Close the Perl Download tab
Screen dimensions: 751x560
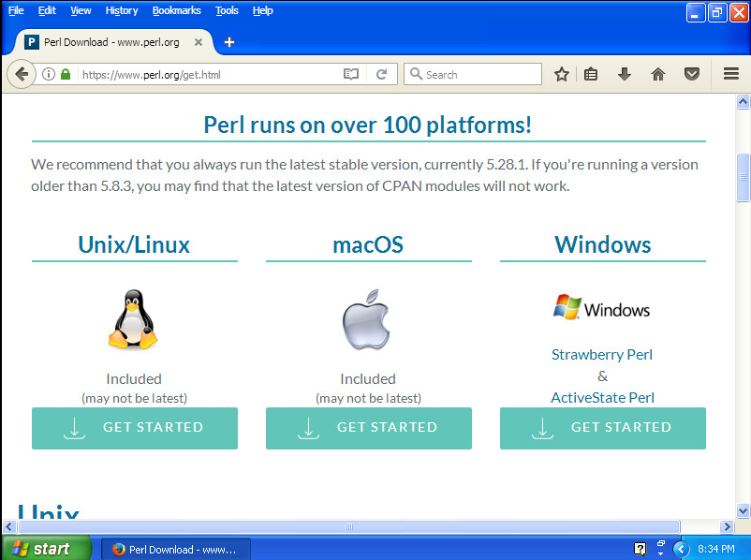tap(199, 42)
